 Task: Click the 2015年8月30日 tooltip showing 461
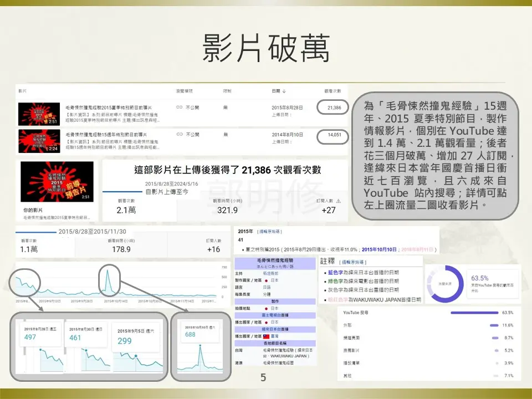[x=85, y=334]
